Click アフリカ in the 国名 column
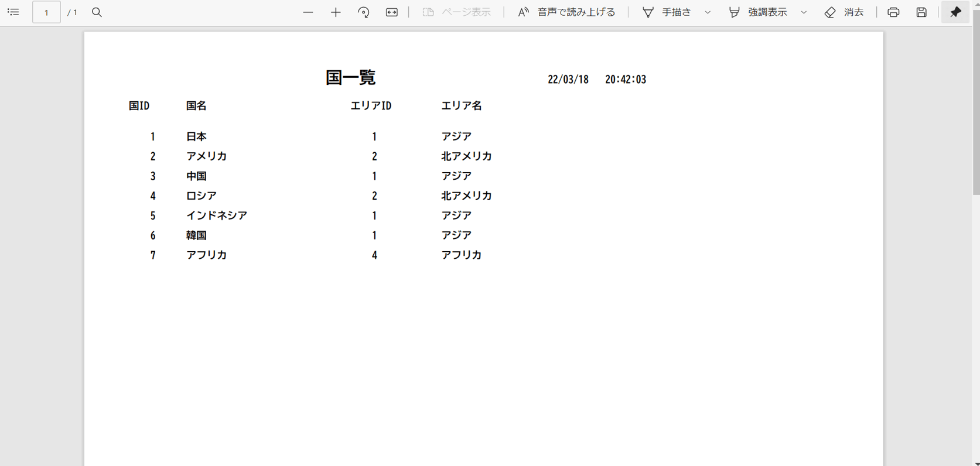 (206, 255)
